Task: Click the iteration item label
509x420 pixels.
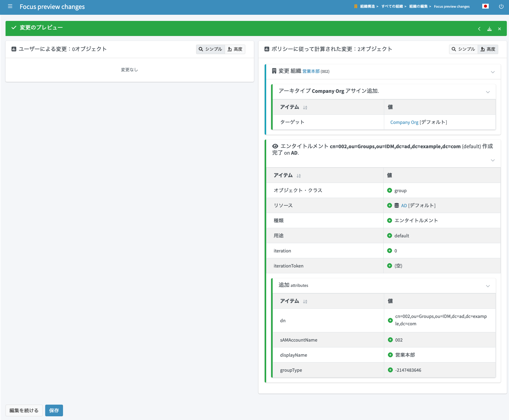Action: [282, 251]
